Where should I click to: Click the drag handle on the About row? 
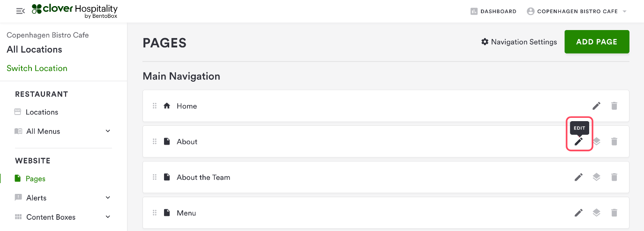[x=155, y=141]
